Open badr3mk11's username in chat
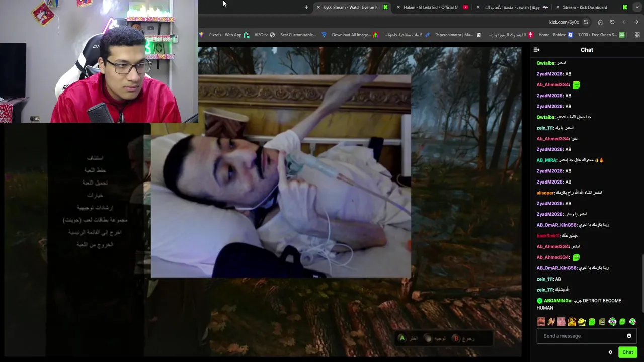The width and height of the screenshot is (644, 362). click(548, 236)
